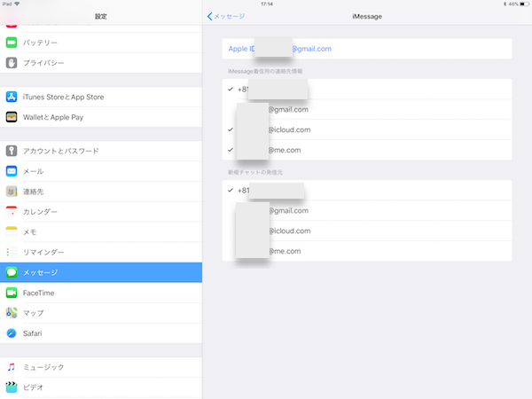Image resolution: width=532 pixels, height=399 pixels.
Task: Tap the Notes (メモ) icon
Action: pos(12,231)
